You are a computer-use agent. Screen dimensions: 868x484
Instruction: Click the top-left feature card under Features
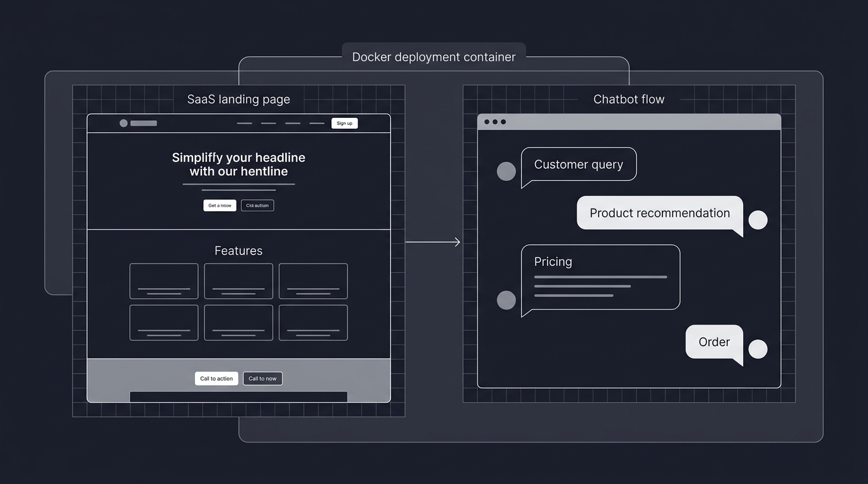(x=163, y=281)
